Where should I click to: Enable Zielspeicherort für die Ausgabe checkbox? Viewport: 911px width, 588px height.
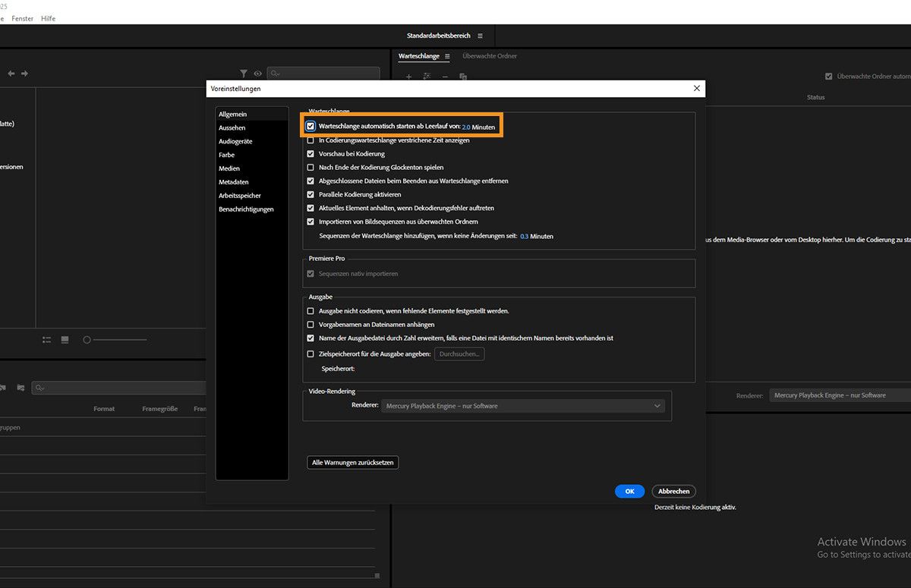(x=310, y=354)
